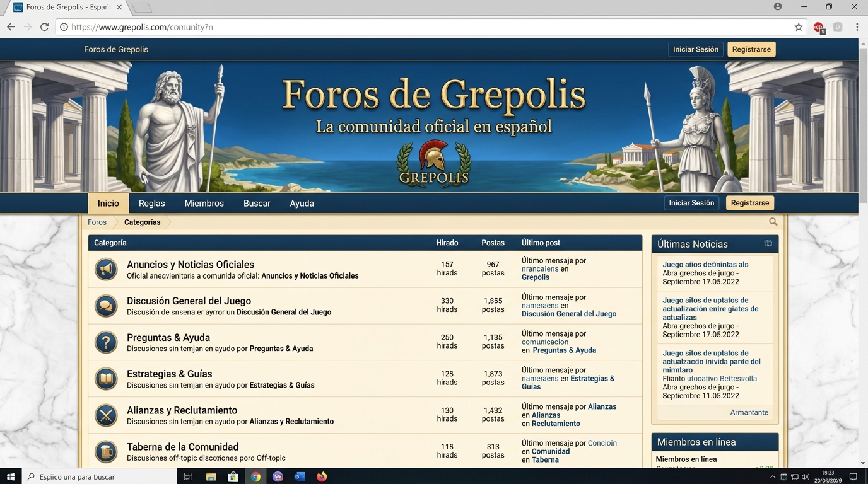
Task: Open File Explorer from taskbar
Action: [211, 477]
